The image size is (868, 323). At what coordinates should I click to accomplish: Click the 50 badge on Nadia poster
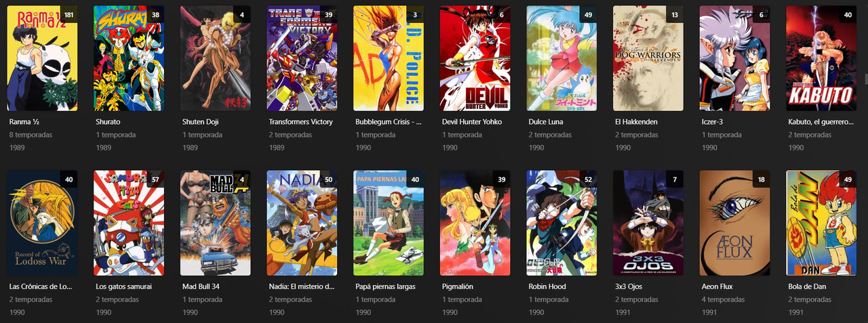(x=328, y=179)
